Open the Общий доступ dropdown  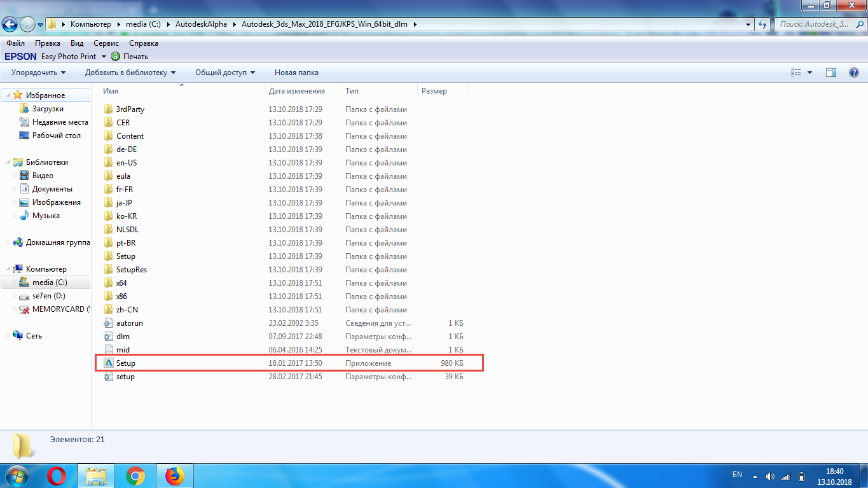pyautogui.click(x=225, y=73)
